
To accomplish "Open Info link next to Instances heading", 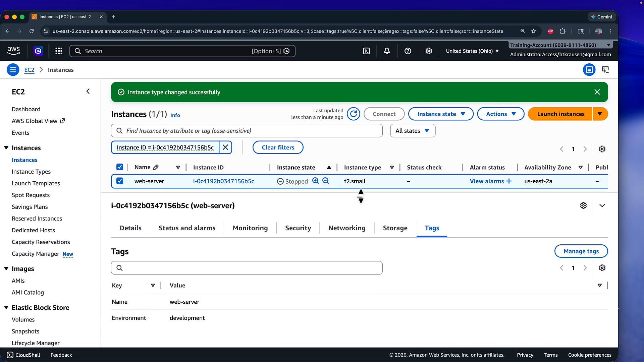I will click(x=175, y=115).
